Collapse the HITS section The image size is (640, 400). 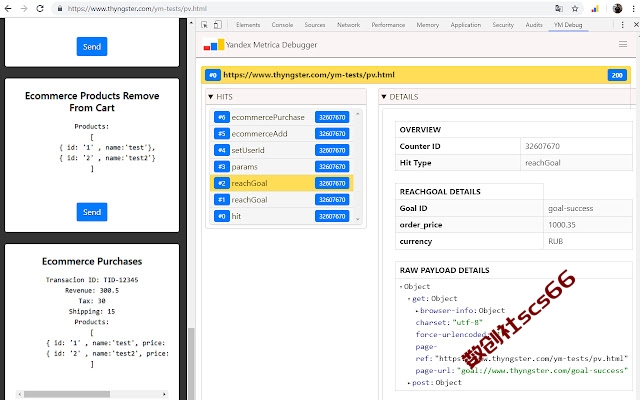tap(211, 97)
